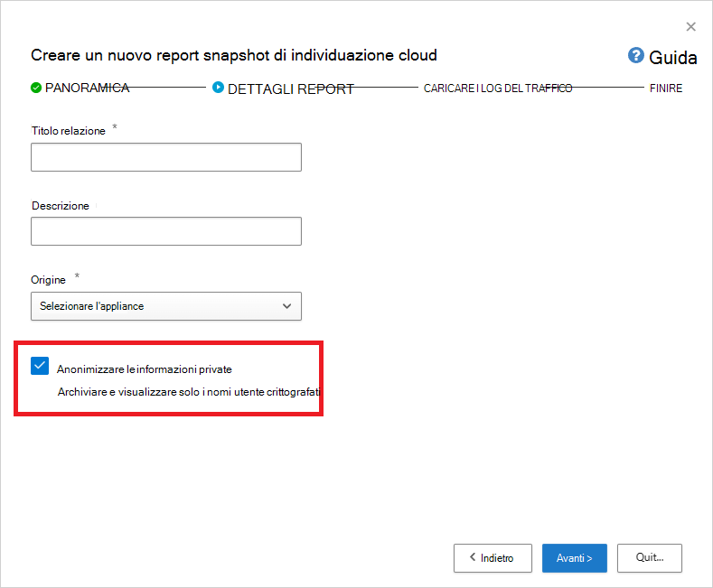The image size is (713, 588).
Task: Click the blue play icon beside DETTAGLI REPORT
Action: coord(219,88)
